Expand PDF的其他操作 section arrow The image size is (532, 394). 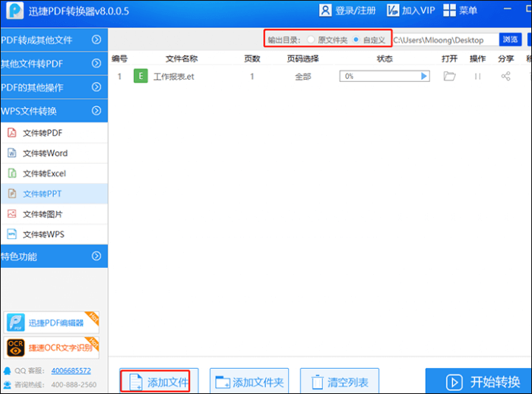click(97, 87)
